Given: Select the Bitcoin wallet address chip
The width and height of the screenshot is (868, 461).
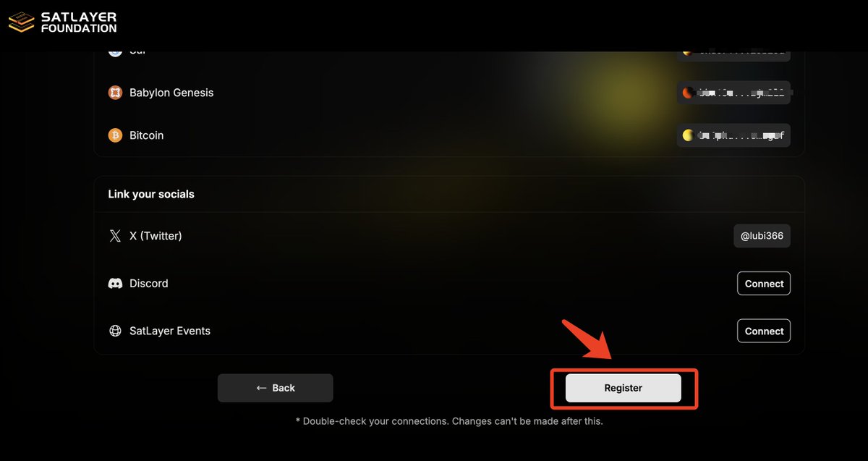Looking at the screenshot, I should pos(733,135).
